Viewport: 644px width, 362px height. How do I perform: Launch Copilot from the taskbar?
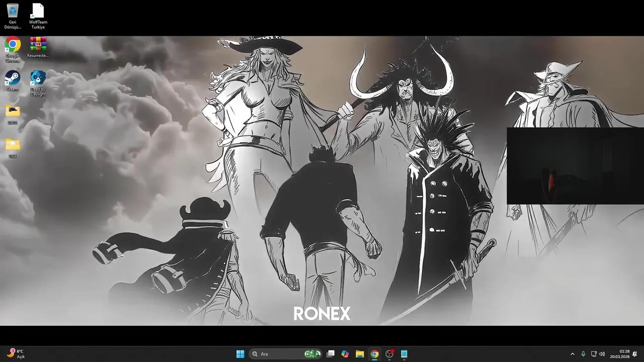pyautogui.click(x=345, y=354)
